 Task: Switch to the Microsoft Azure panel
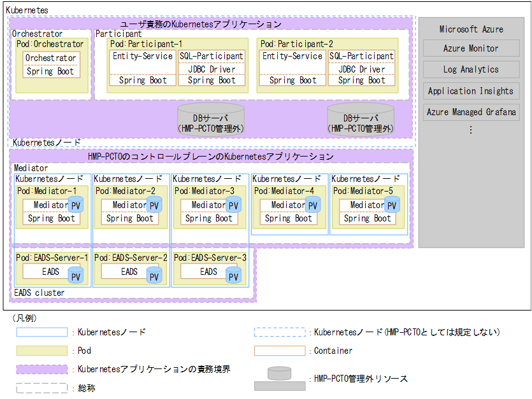click(471, 29)
